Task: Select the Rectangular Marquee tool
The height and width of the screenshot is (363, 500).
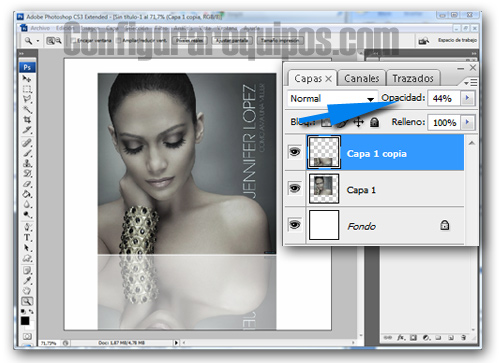Action: point(27,89)
